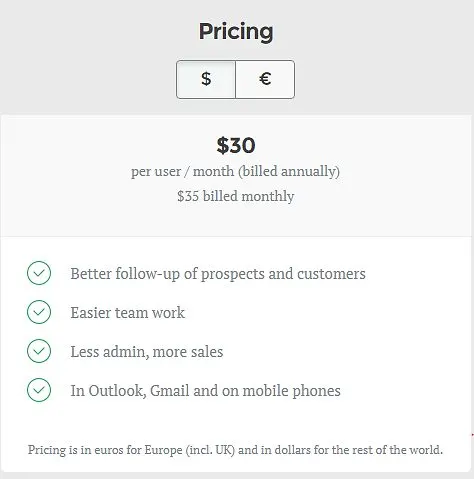The image size is (474, 479).
Task: Click Europe (incl. UK) in the footnote
Action: [190, 450]
